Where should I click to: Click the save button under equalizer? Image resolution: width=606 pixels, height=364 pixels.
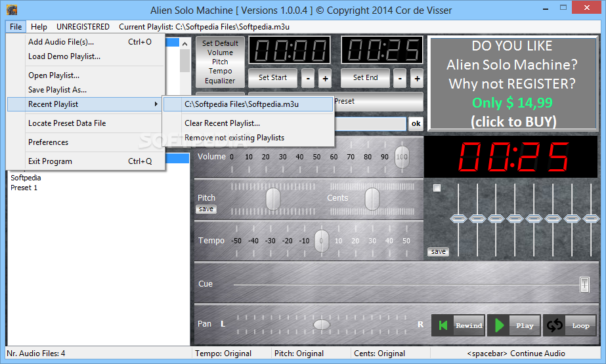pos(439,252)
